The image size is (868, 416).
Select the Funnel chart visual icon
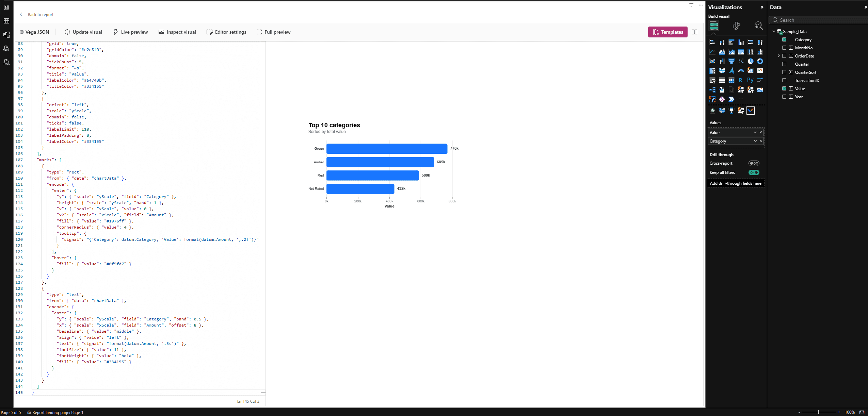(x=732, y=61)
